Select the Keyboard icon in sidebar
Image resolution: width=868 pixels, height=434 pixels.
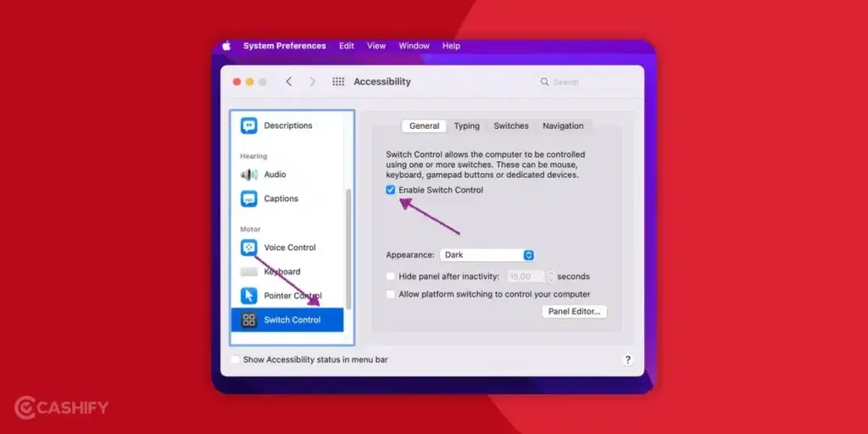(248, 272)
